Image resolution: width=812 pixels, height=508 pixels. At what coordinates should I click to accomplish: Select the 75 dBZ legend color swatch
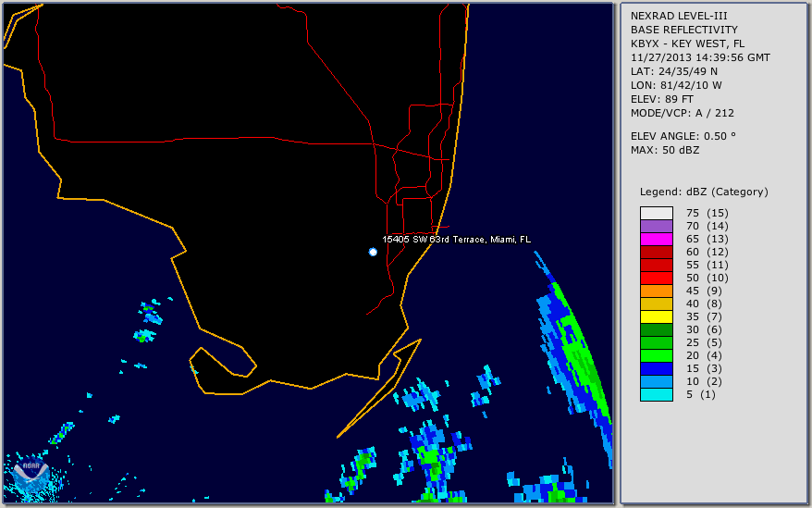(657, 213)
